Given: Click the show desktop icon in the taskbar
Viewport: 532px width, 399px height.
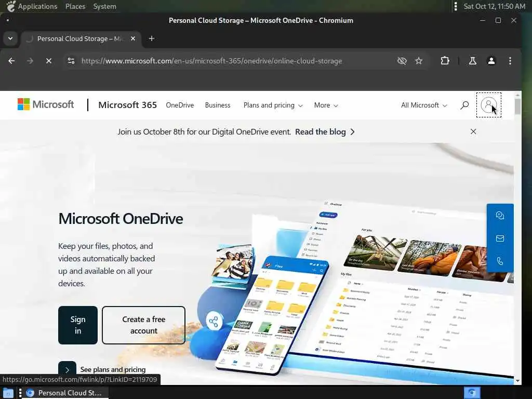Looking at the screenshot, I should point(8,393).
